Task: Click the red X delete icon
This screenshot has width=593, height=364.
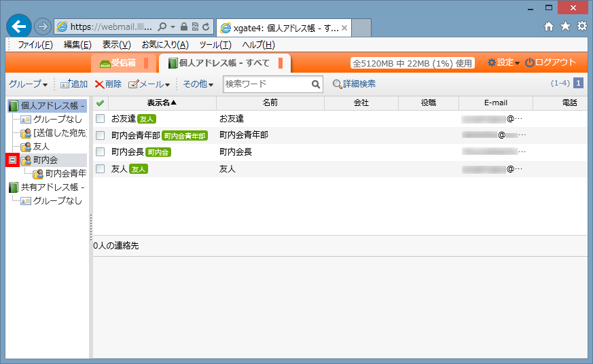Action: (x=99, y=84)
